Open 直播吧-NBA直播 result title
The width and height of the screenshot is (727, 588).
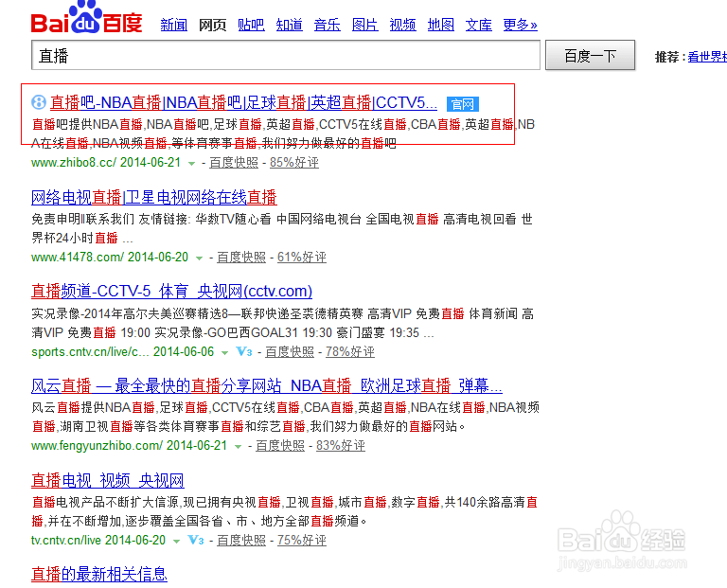pyautogui.click(x=243, y=102)
